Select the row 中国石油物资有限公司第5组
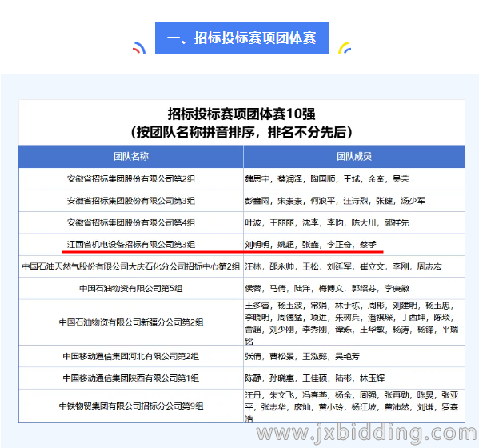Screen dimensions: 479x448 point(242,288)
